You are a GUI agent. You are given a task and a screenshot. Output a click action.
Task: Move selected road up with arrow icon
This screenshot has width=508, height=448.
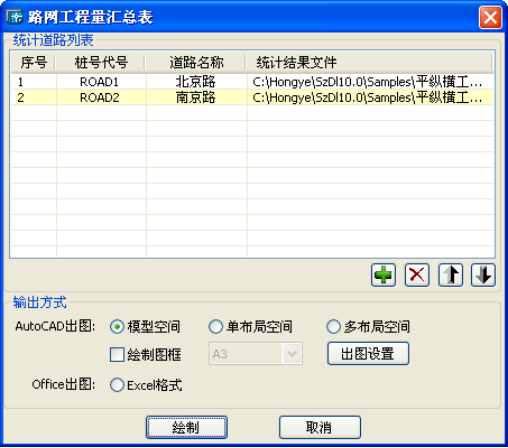pos(450,275)
